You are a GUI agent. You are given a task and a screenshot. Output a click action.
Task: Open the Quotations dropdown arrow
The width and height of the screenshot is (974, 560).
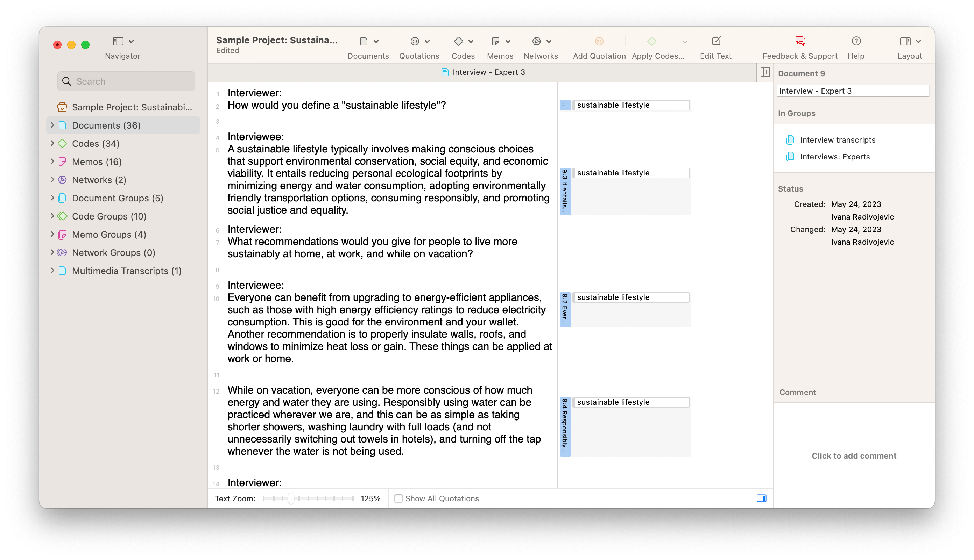click(x=427, y=42)
